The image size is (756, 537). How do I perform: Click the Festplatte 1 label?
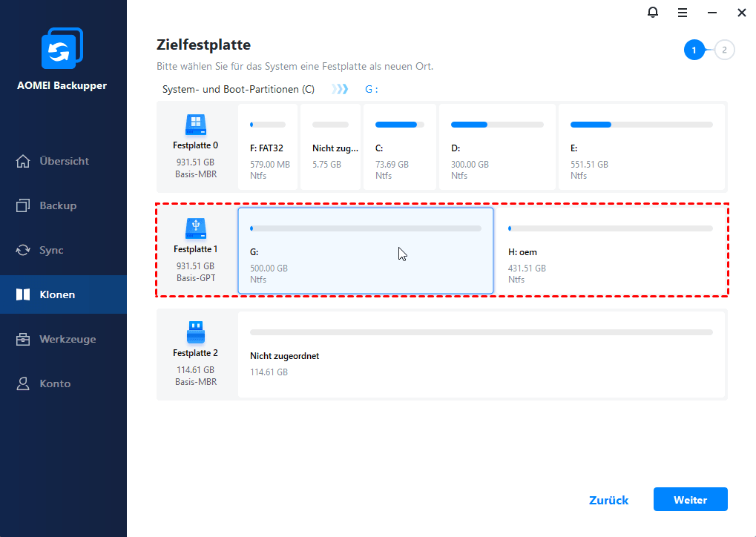[195, 249]
